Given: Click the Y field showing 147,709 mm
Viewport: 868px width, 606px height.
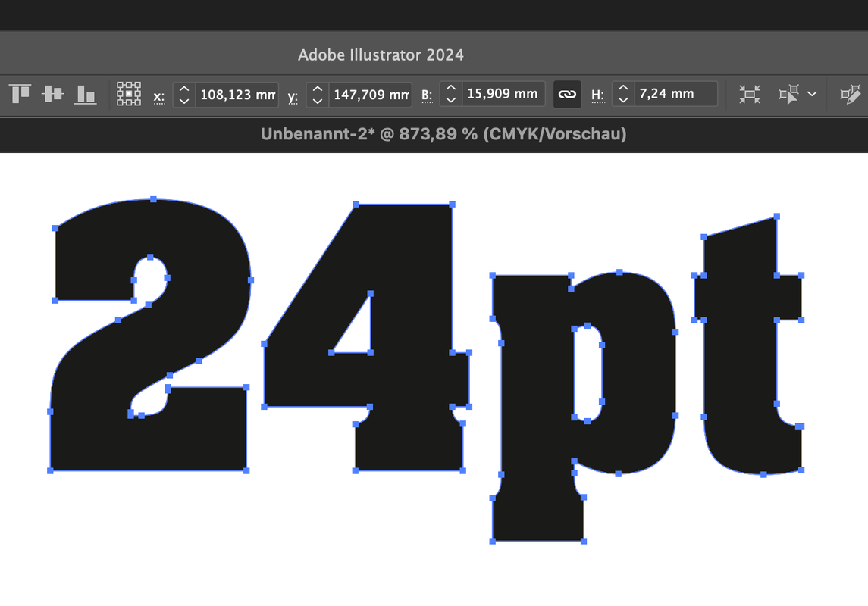Looking at the screenshot, I should point(371,95).
